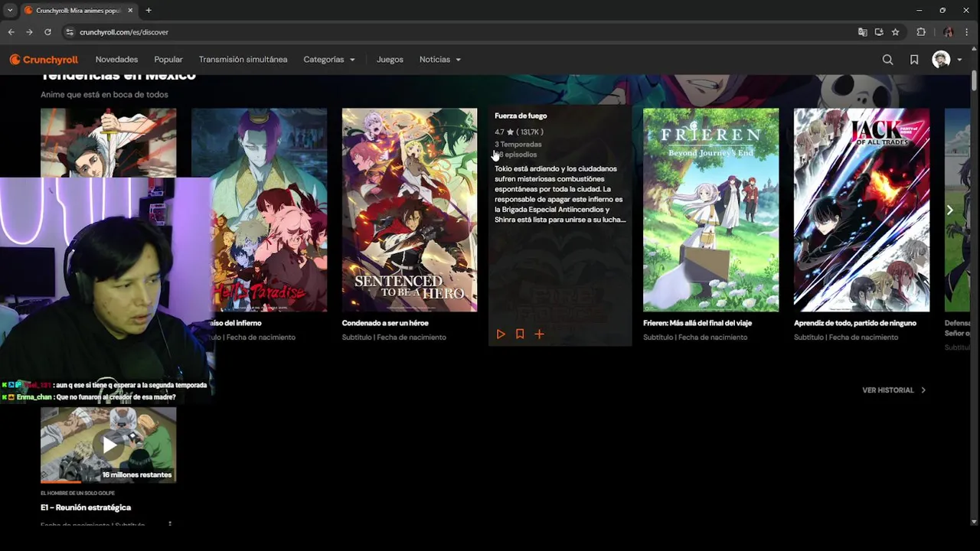This screenshot has width=980, height=551.
Task: Expand the account dropdown arrow beside avatar
Action: coord(959,60)
